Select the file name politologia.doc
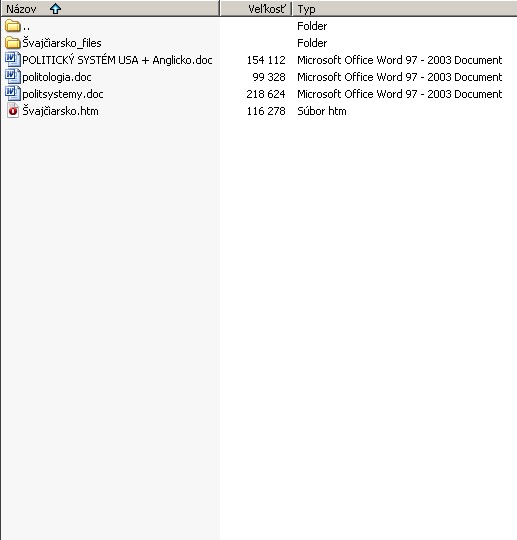Viewport: 517px width, 540px height. point(57,77)
